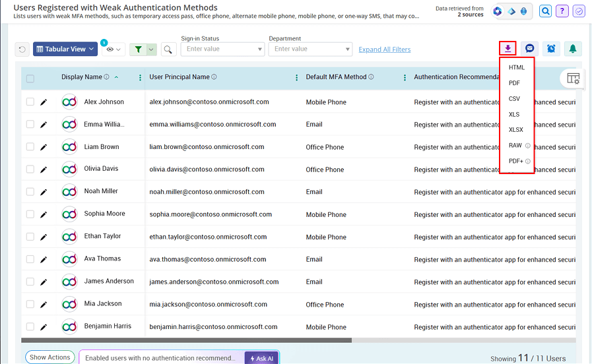This screenshot has width=592, height=364.
Task: Check the Liam Brown row checkbox
Action: coord(30,147)
